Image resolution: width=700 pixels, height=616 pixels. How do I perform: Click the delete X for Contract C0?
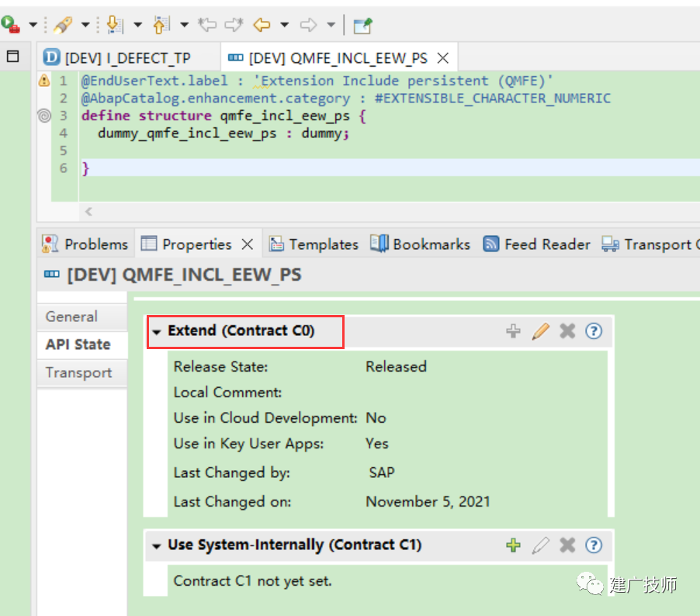(x=567, y=331)
